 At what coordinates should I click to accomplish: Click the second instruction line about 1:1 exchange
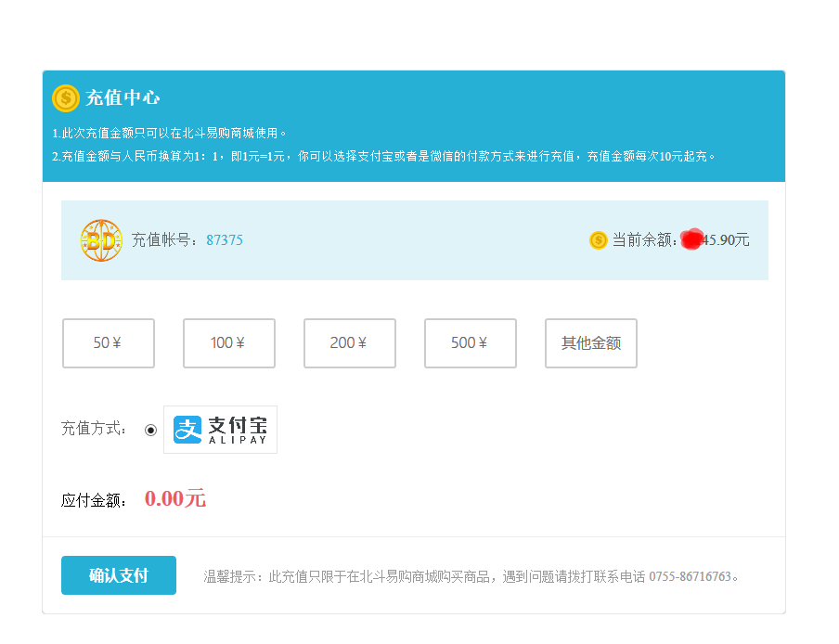384,156
